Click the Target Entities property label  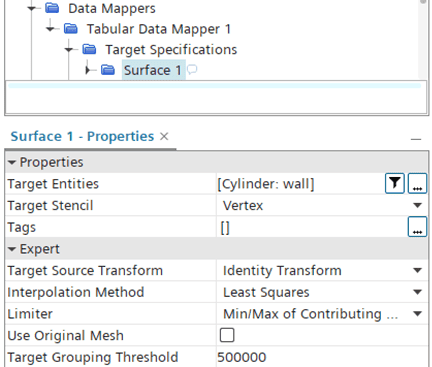click(x=53, y=184)
